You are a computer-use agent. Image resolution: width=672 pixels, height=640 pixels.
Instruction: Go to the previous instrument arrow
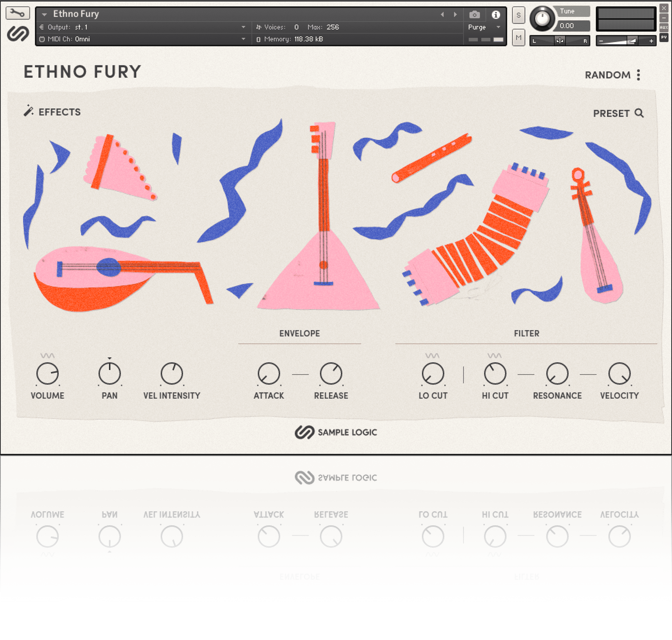(x=442, y=14)
